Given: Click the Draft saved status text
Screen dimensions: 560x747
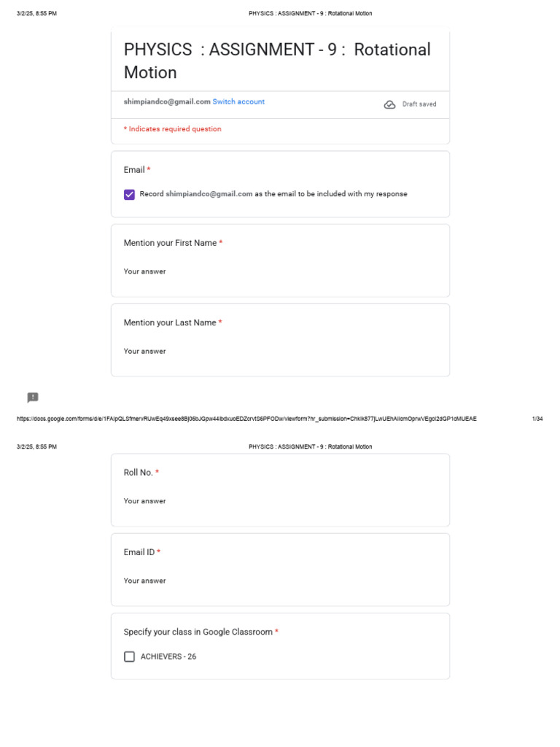Looking at the screenshot, I should (419, 104).
